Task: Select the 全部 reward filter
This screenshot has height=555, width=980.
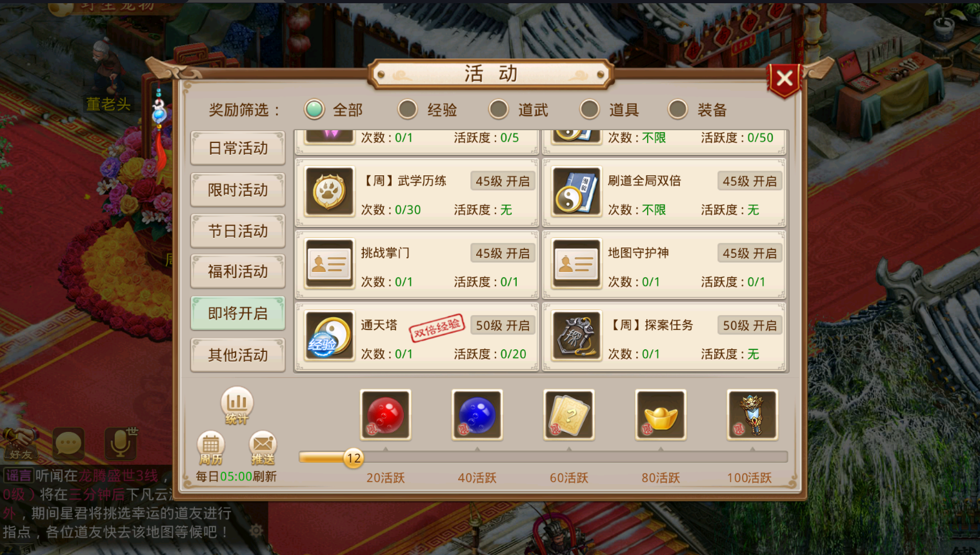Action: pyautogui.click(x=334, y=110)
